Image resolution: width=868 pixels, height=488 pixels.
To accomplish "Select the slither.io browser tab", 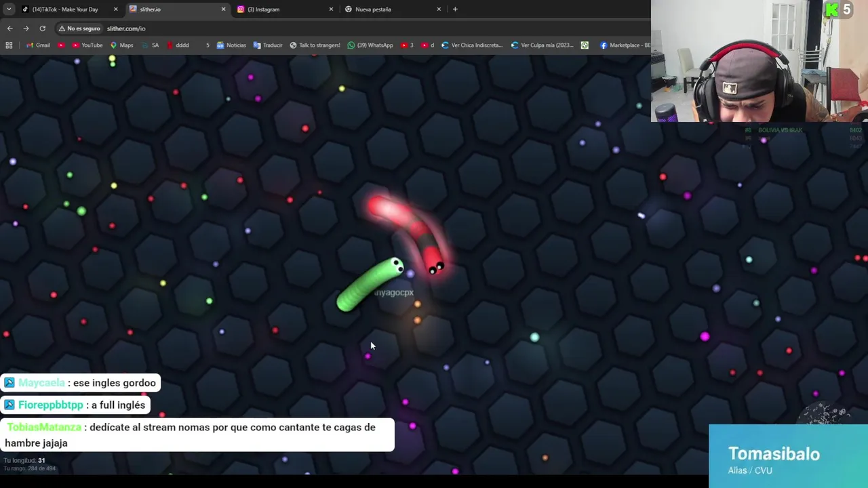I will point(178,9).
